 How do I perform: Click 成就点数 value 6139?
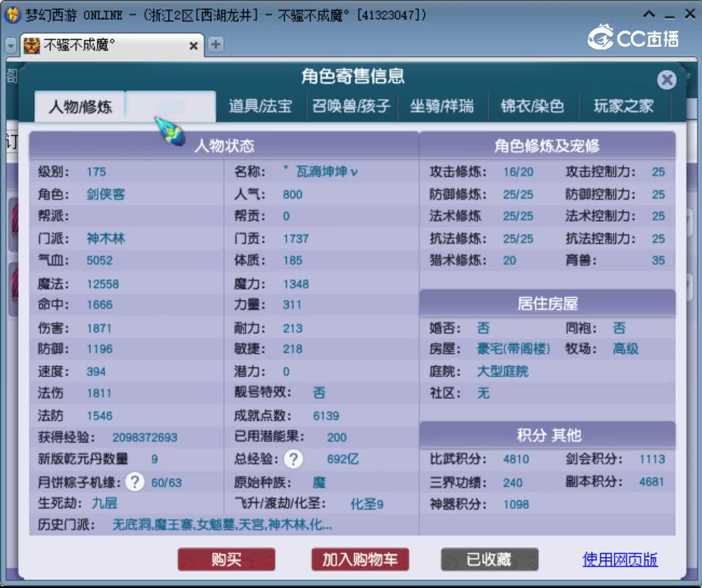pos(326,416)
